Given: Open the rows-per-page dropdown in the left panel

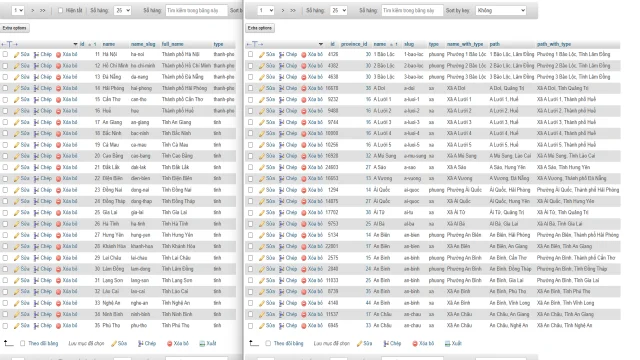Looking at the screenshot, I should [122, 10].
